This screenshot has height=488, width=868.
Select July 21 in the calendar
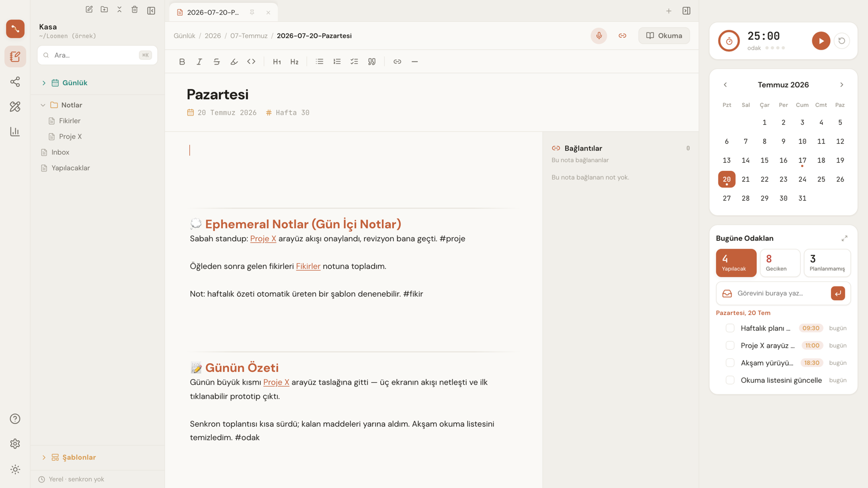[x=745, y=179]
